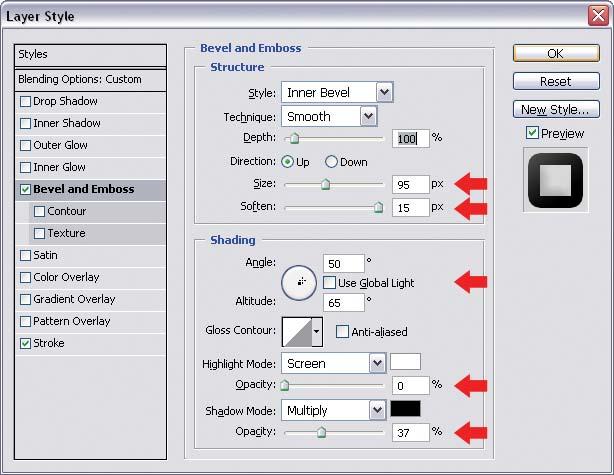Select the Down direction radio button
Screen dimensions: 614x475
coord(331,162)
